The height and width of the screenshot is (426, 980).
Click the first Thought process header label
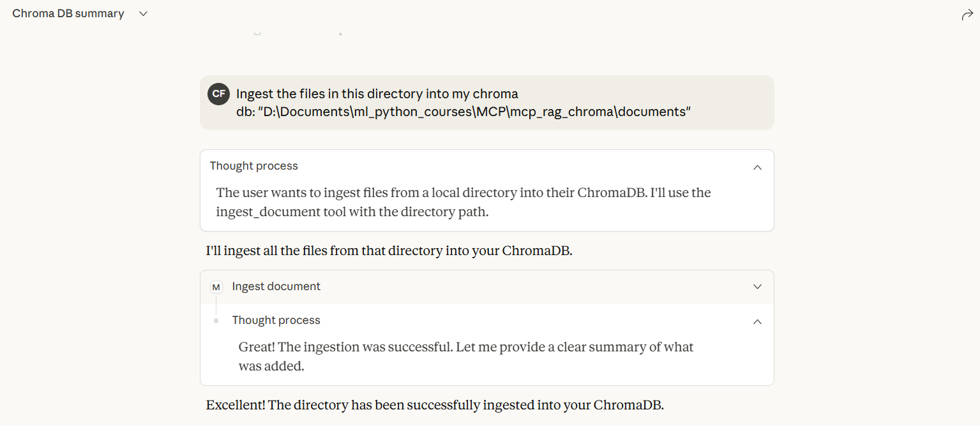click(254, 166)
